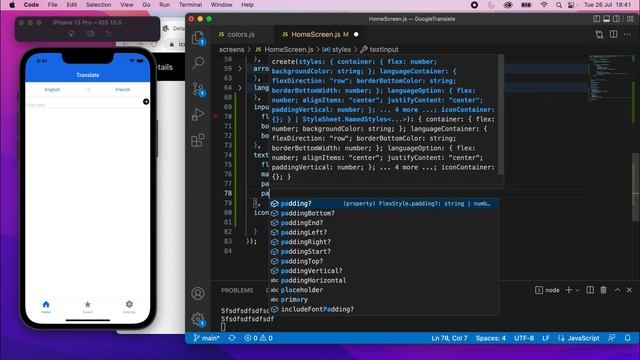Split the terminal panel

(590, 290)
